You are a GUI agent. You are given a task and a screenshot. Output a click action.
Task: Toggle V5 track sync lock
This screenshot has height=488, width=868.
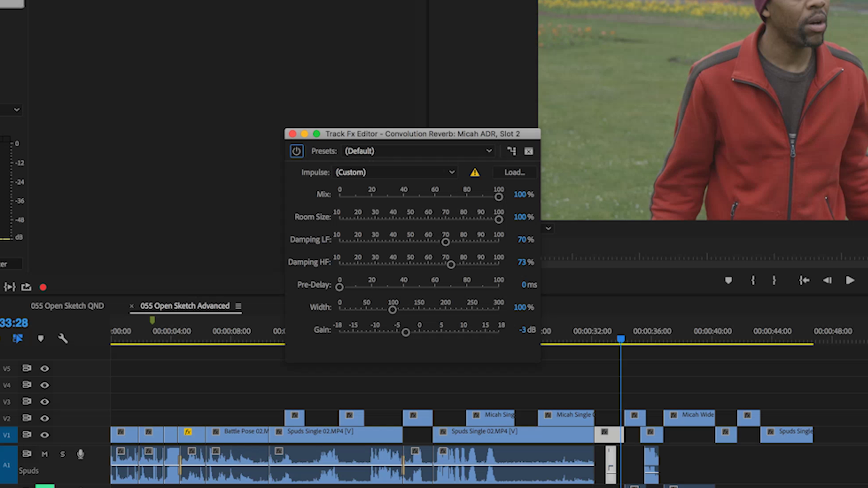pyautogui.click(x=27, y=368)
